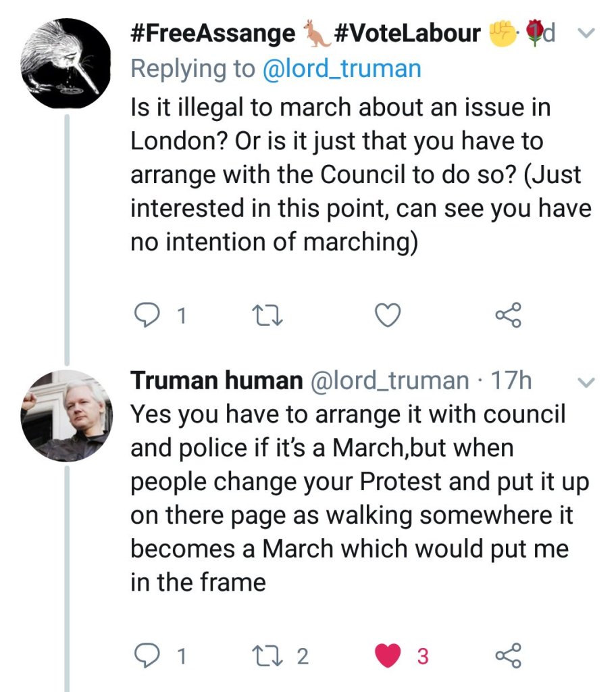Share the #FreeAssange #VoteLabour user's tweet

point(509,316)
